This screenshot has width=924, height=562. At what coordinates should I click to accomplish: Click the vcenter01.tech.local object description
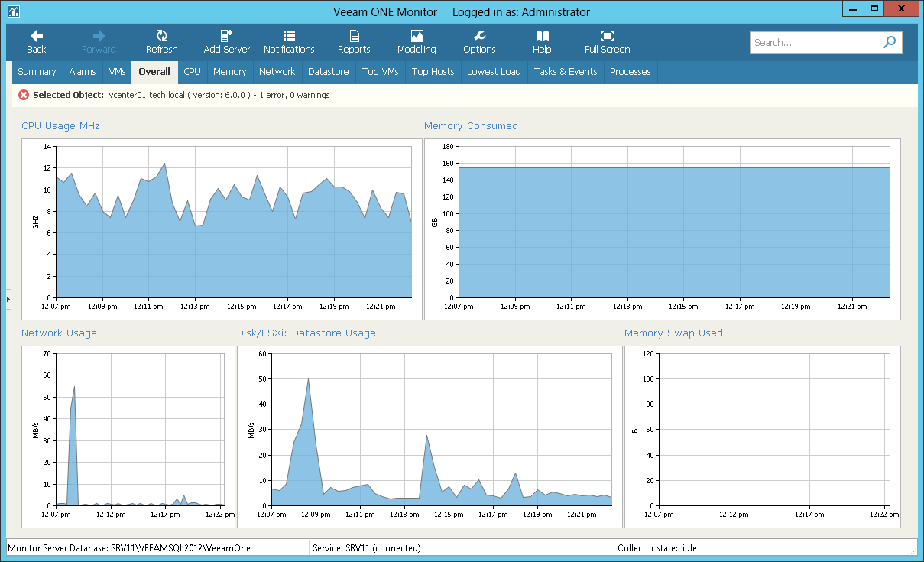tap(219, 95)
